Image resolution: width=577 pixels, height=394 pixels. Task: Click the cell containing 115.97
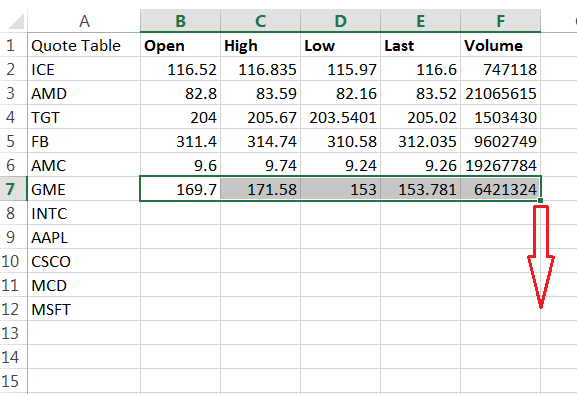(x=340, y=69)
